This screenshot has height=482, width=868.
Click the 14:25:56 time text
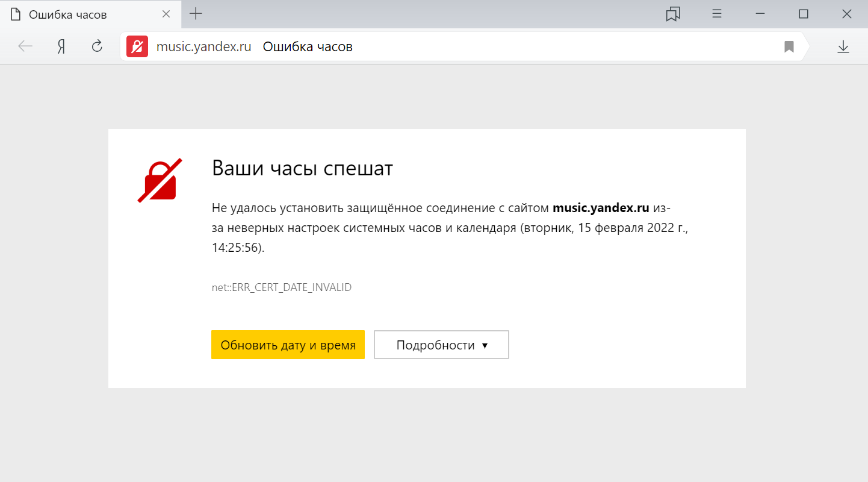coord(236,248)
